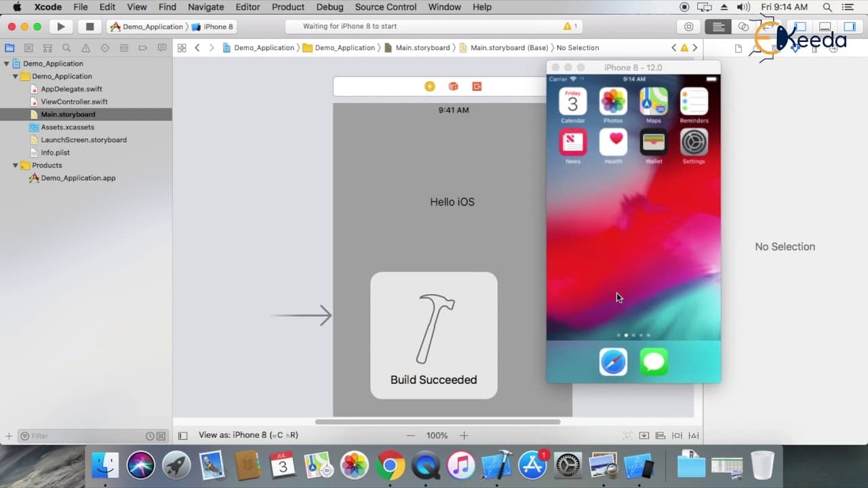
Task: Open the Demo_Application scheme selector
Action: (x=146, y=26)
